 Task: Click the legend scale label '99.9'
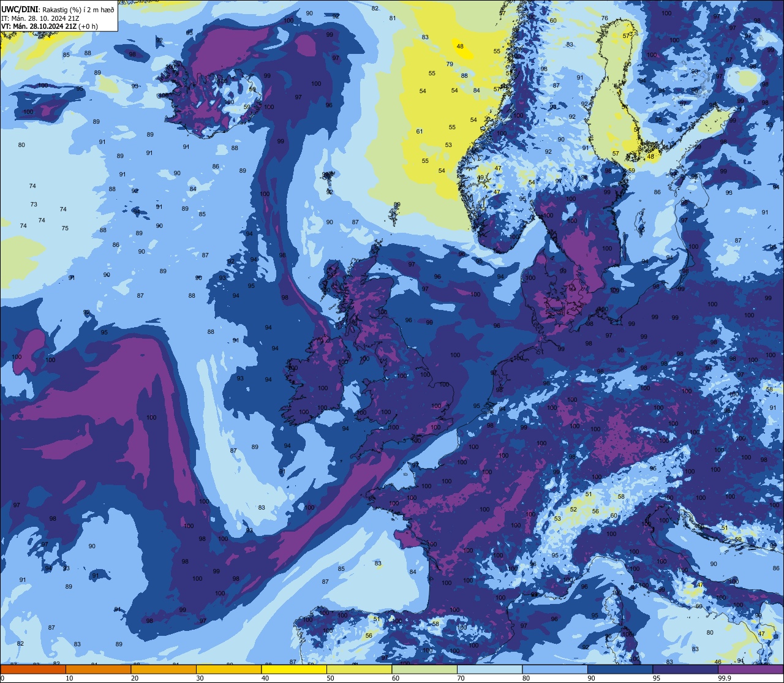click(x=725, y=678)
